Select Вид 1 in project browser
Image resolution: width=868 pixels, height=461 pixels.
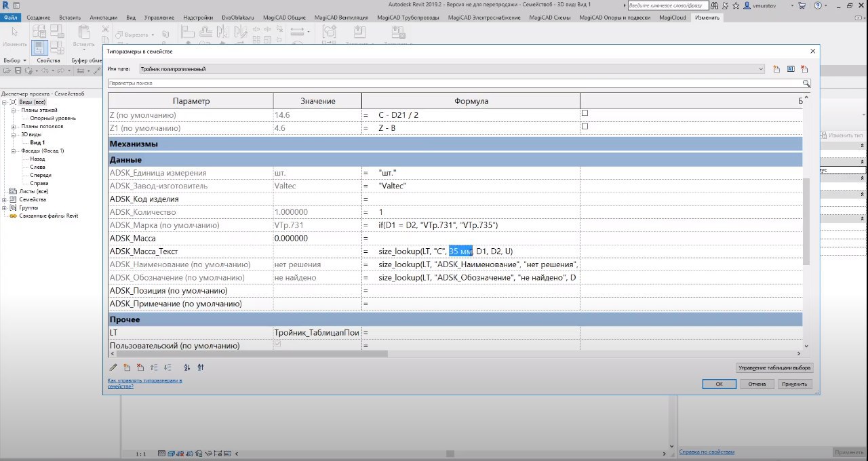click(x=37, y=142)
